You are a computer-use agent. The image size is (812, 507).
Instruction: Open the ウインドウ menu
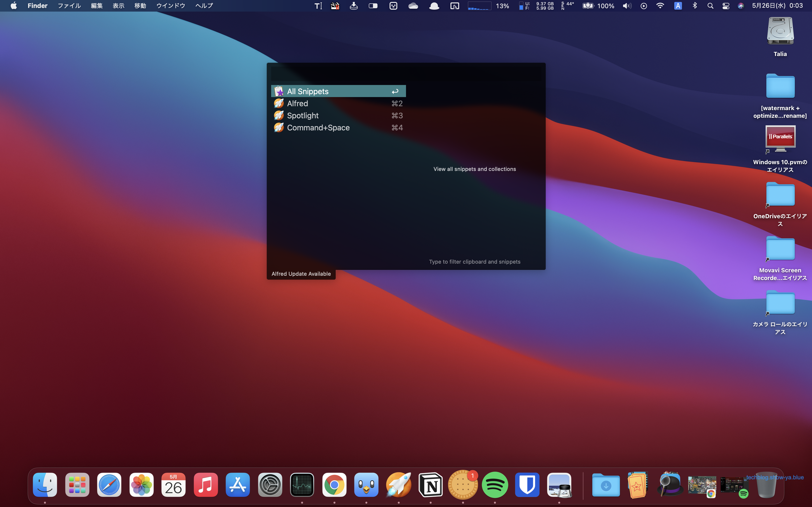[x=170, y=6]
